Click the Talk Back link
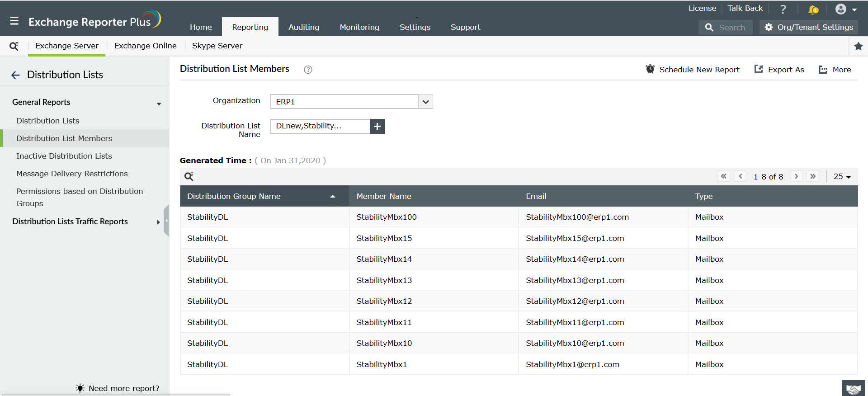 [745, 8]
